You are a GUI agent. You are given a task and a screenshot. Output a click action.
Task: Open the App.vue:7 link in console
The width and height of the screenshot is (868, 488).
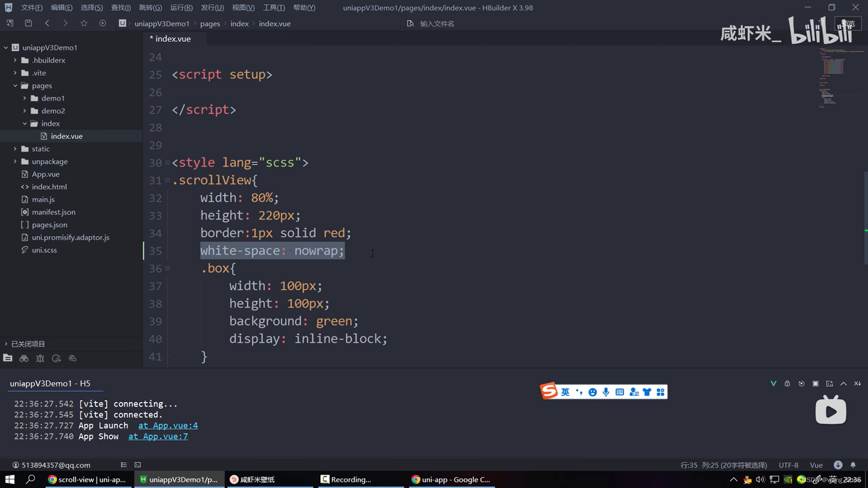click(x=158, y=436)
